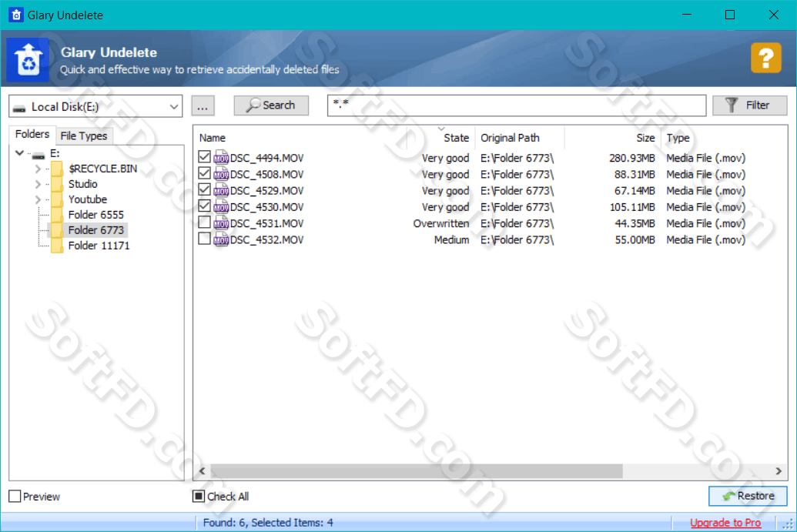Screen dimensions: 797x532
Task: Click the *.* filter text field
Action: [517, 105]
